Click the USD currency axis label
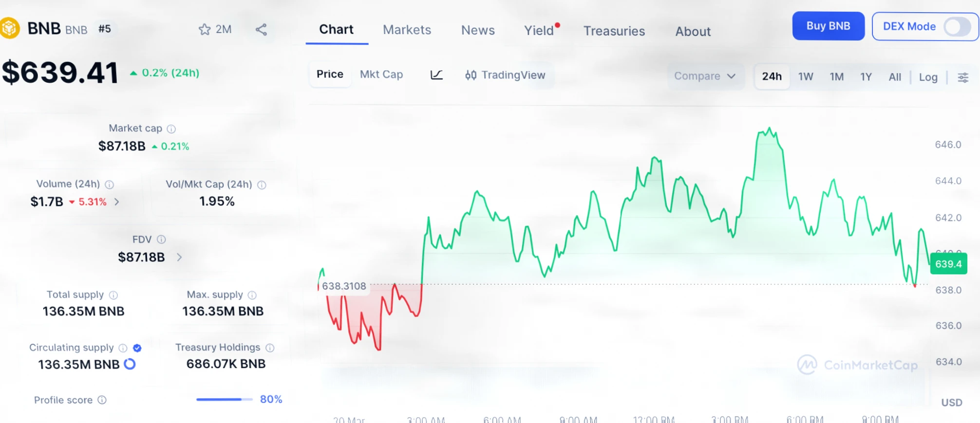The width and height of the screenshot is (980, 423). tap(951, 403)
